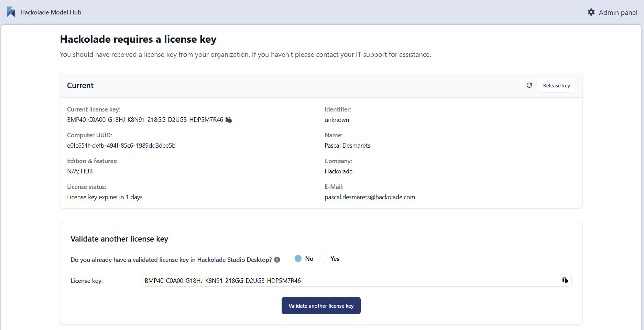Click the name Pascal Desmarets
The width and height of the screenshot is (644, 330).
point(347,146)
